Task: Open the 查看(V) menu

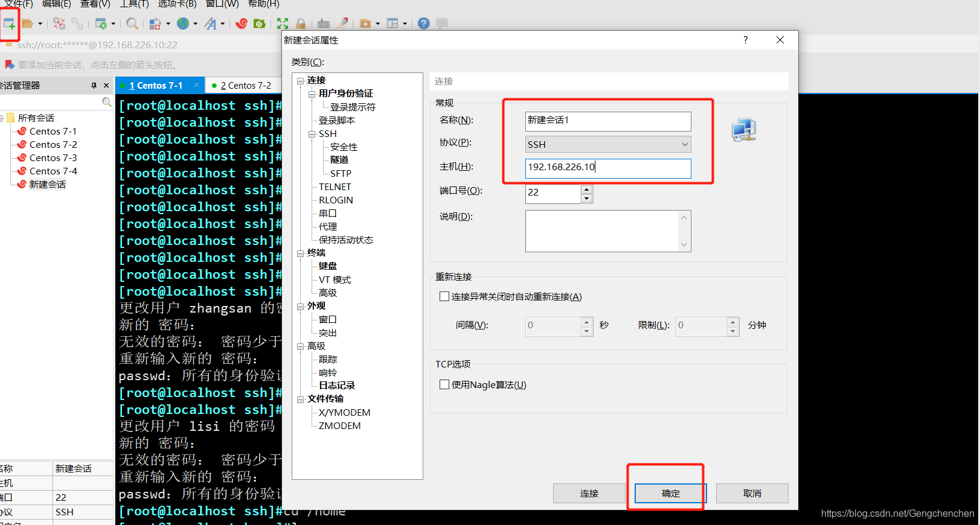Action: (x=95, y=4)
